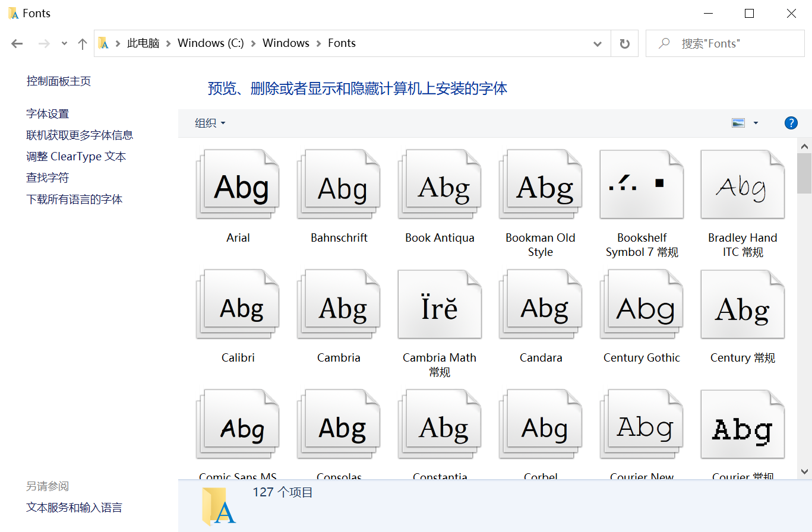
Task: Select the Candara font icon
Action: point(541,305)
